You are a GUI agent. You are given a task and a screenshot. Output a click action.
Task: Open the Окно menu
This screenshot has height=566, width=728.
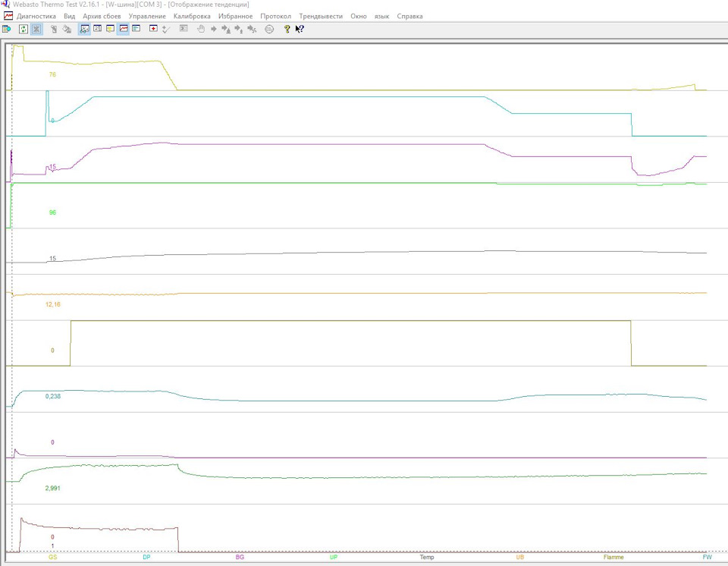click(359, 16)
